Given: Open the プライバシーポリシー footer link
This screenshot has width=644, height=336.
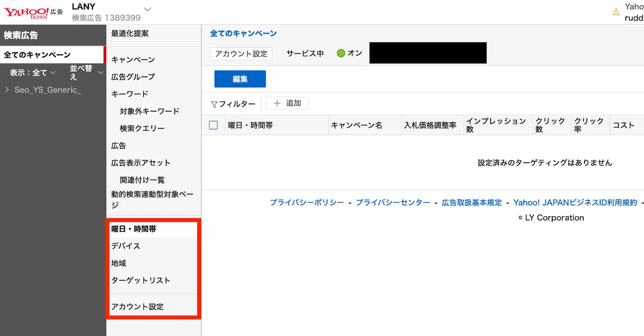Looking at the screenshot, I should (x=307, y=203).
